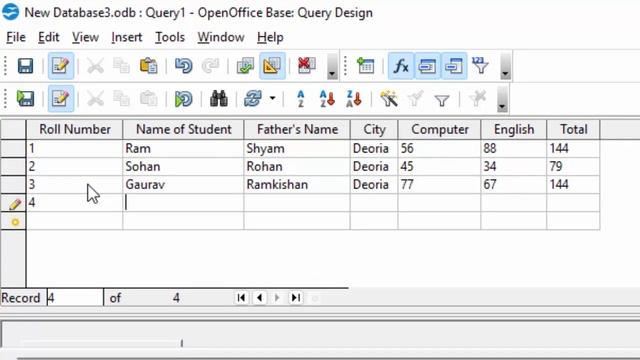The image size is (640, 360).
Task: Click the cell containing Sohan
Action: pos(183,167)
